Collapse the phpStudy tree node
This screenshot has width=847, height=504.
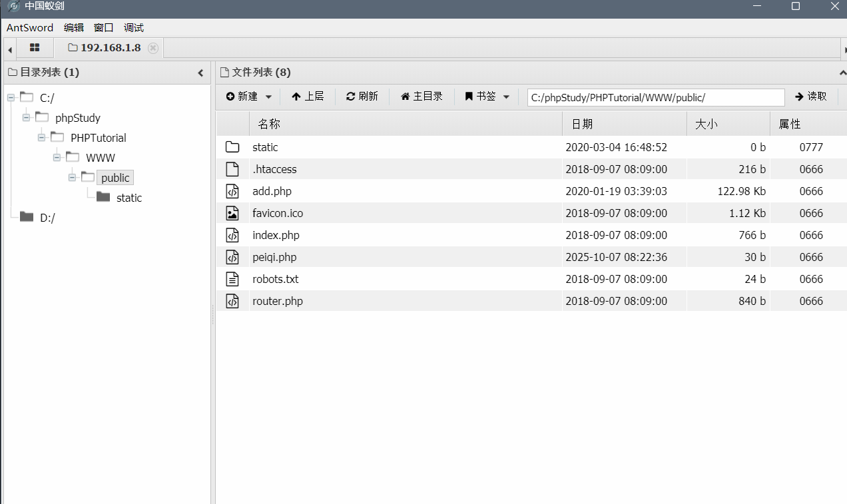click(x=26, y=118)
